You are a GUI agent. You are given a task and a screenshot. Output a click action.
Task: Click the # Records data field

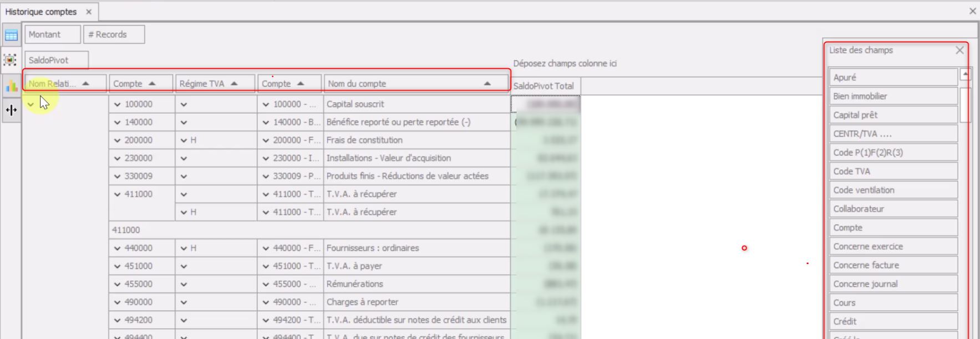click(114, 34)
